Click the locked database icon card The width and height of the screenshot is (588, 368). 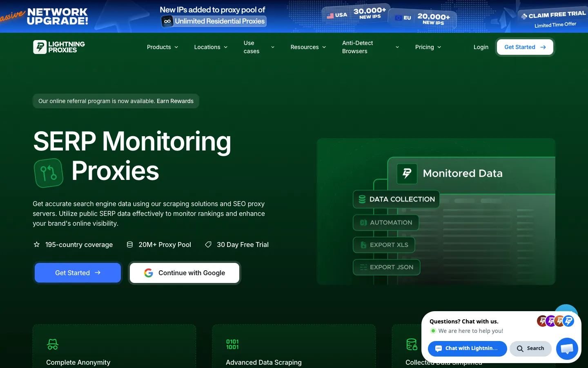(412, 344)
